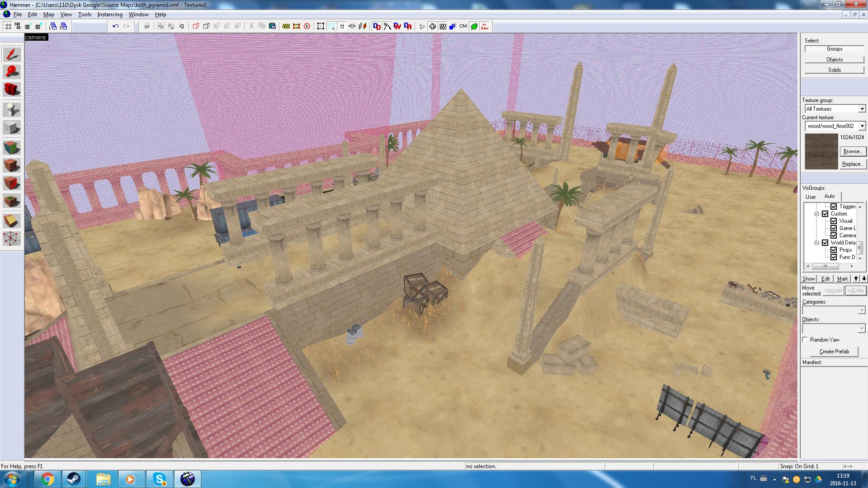Open the Instancing menu
This screenshot has height=488, width=868.
click(110, 14)
